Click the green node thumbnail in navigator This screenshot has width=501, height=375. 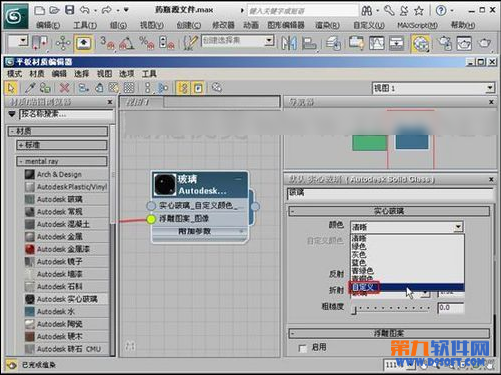coord(370,143)
